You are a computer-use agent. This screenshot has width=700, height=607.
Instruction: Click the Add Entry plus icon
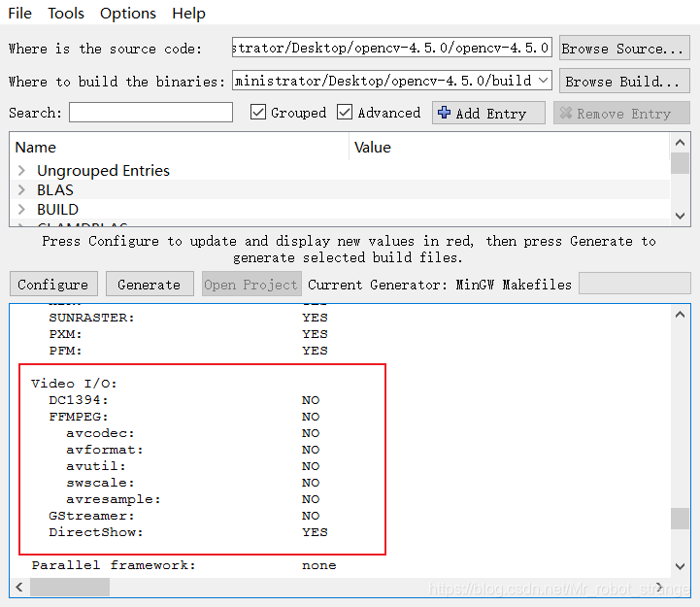[x=444, y=112]
